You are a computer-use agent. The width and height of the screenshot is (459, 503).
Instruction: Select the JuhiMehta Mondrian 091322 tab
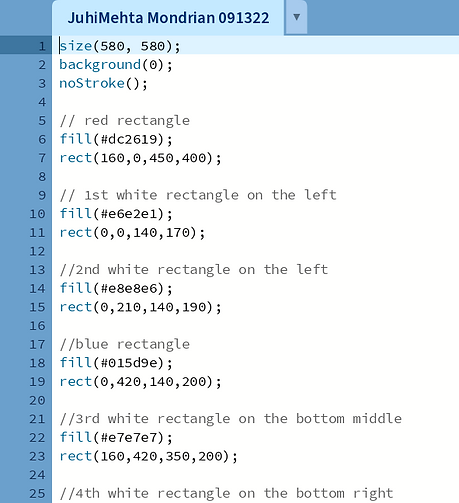[168, 18]
